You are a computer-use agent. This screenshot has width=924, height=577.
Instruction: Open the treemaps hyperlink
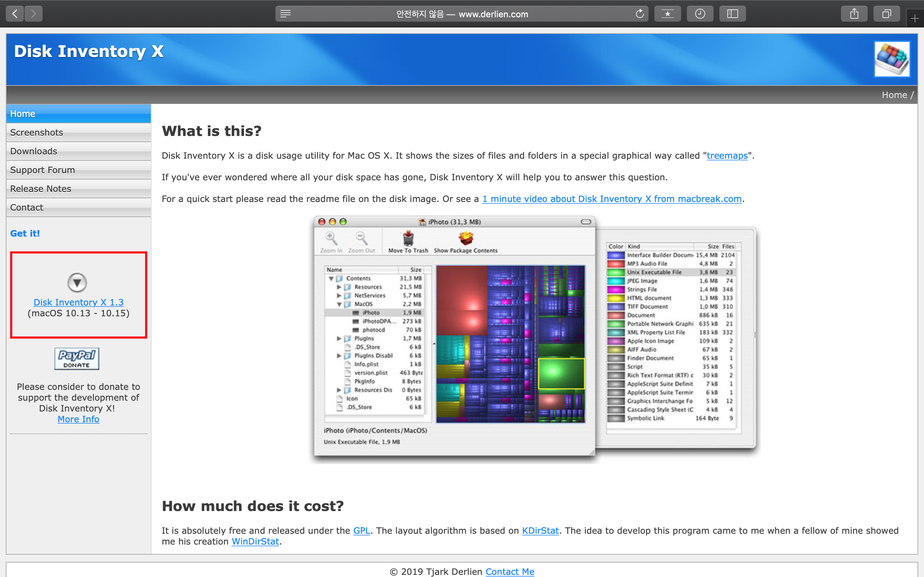tap(727, 156)
